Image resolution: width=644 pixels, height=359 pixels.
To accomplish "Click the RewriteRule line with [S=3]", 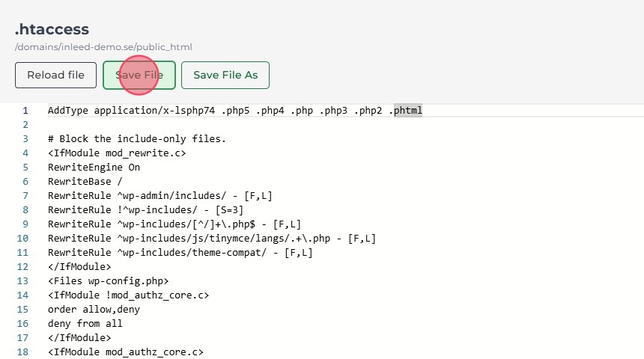I will pyautogui.click(x=145, y=210).
